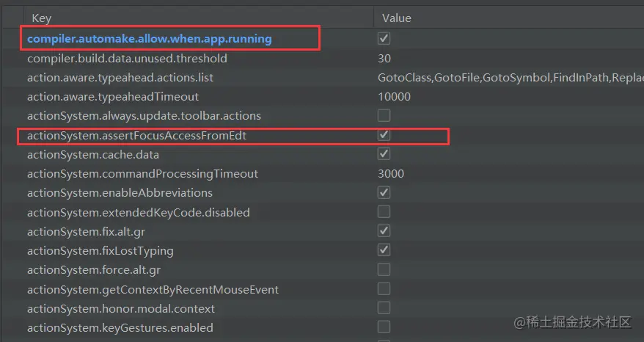Select actionSystem.assertFocusAccessFromEdt key
This screenshot has height=342, width=644.
[x=136, y=135]
